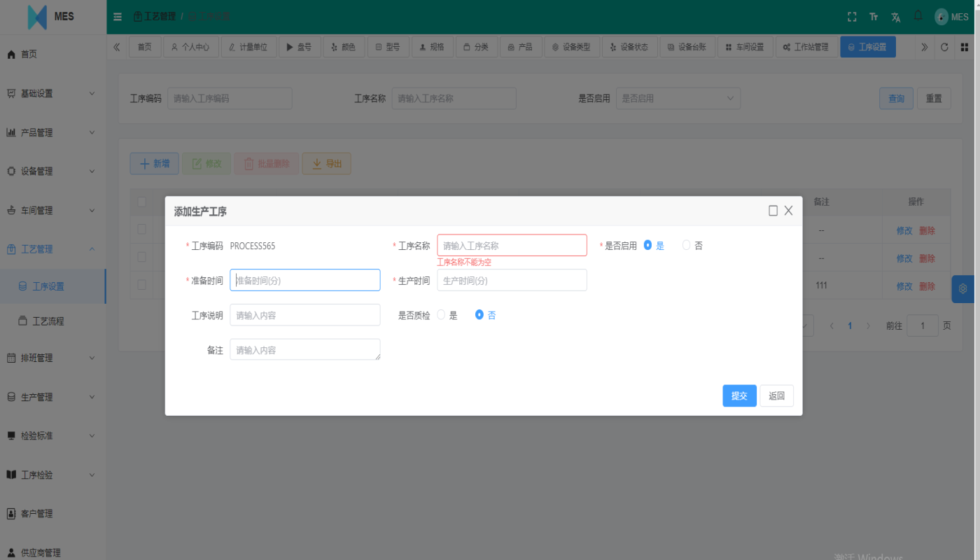The image size is (980, 560).
Task: Open MES user avatar menu
Action: (x=952, y=17)
